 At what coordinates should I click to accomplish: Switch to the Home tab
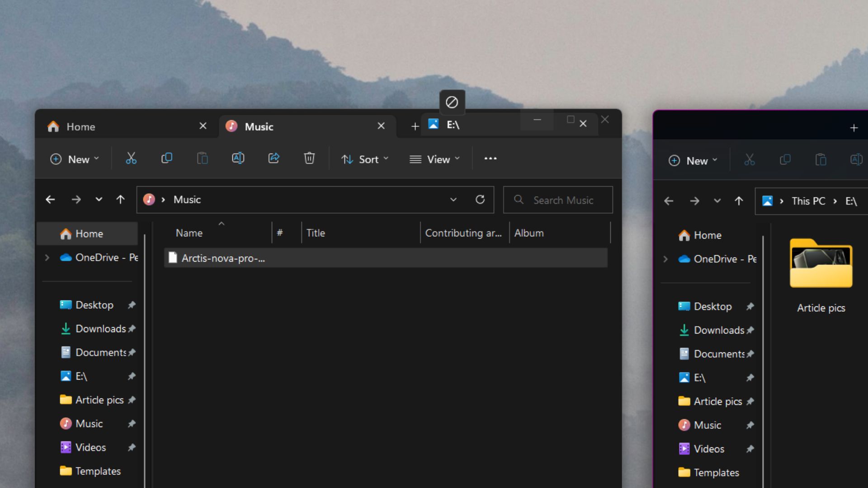[80, 127]
